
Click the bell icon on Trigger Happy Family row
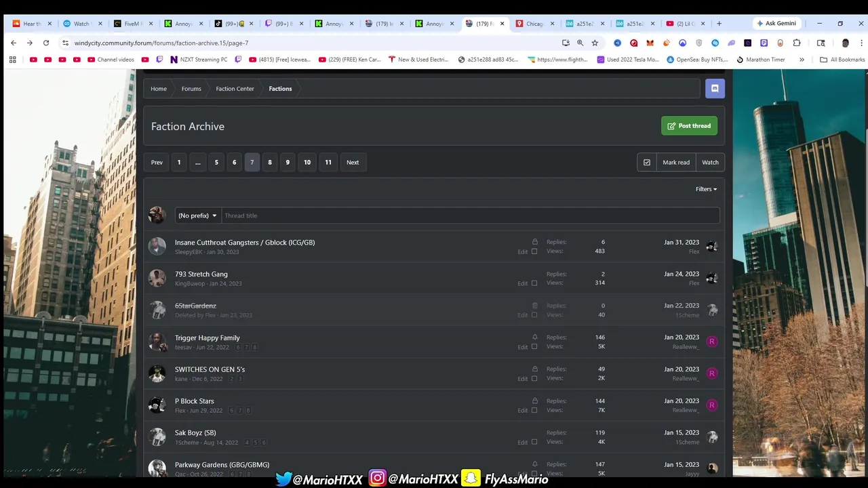tap(535, 338)
